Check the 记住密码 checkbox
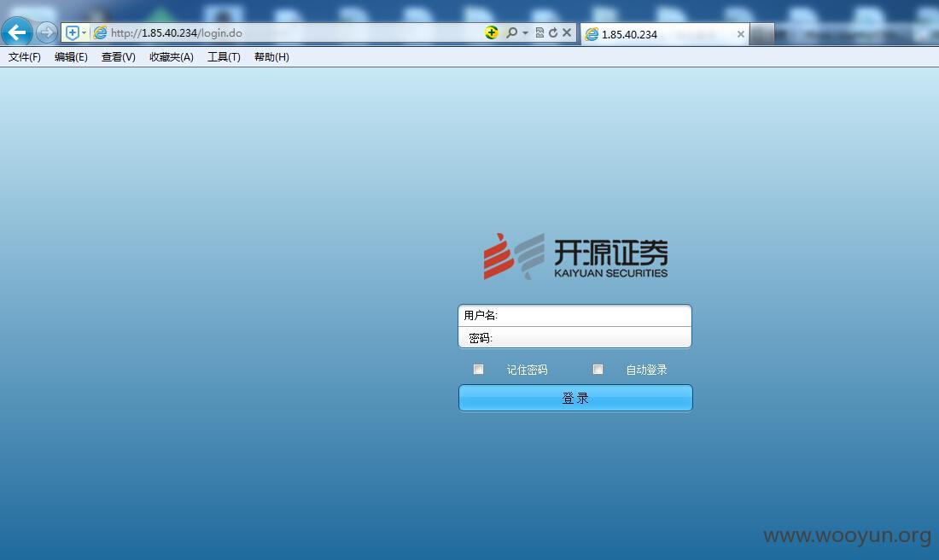Screen dimensions: 939x560 point(479,369)
